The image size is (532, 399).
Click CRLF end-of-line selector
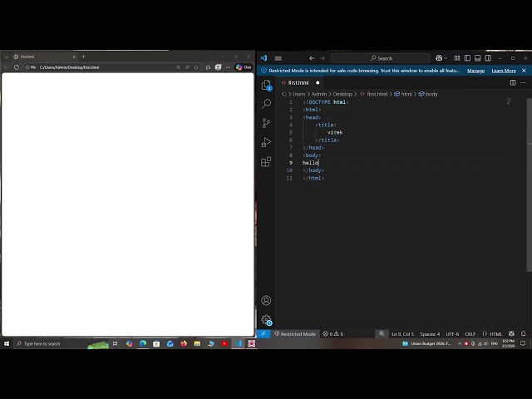point(470,334)
